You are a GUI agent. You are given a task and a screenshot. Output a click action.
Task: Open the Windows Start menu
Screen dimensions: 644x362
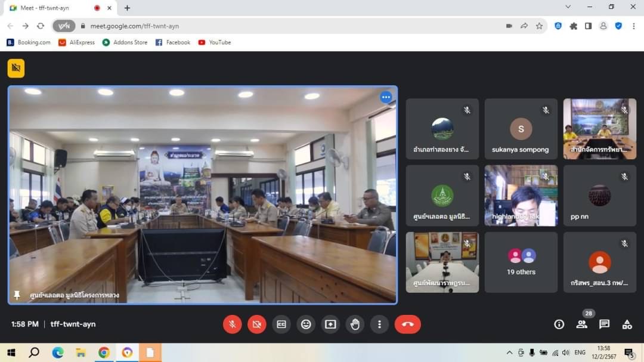pos(11,352)
